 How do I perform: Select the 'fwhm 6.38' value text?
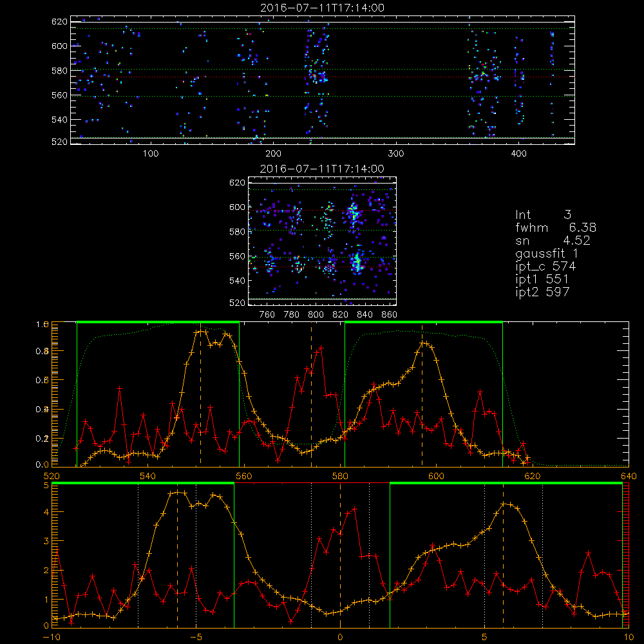click(x=556, y=227)
